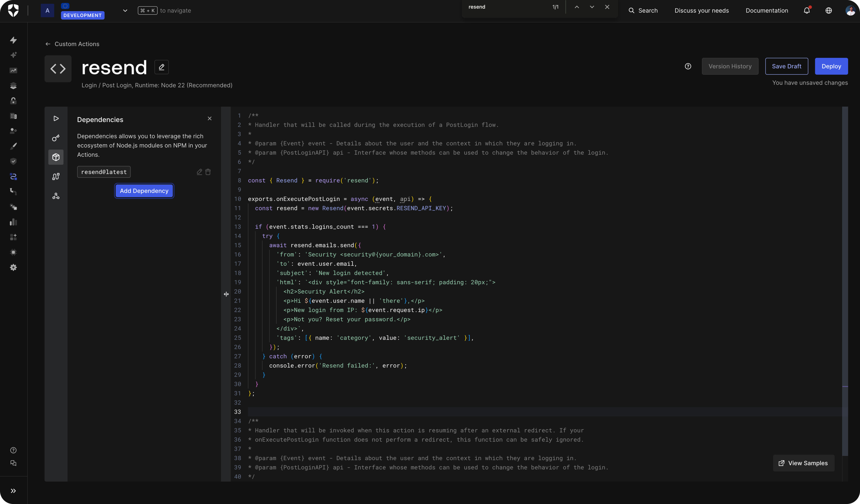Open the nodes graph icon in editor panel
The height and width of the screenshot is (504, 860).
point(56,196)
